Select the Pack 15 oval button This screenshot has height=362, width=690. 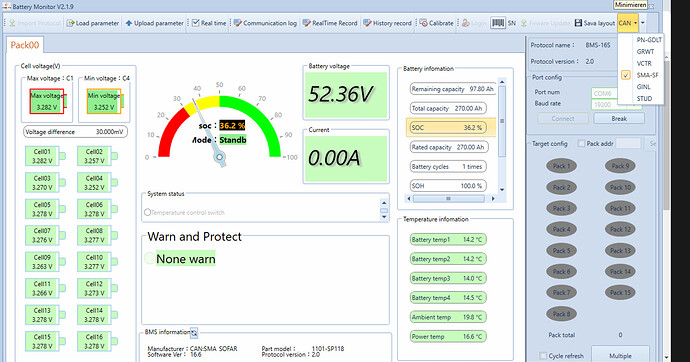coord(620,293)
